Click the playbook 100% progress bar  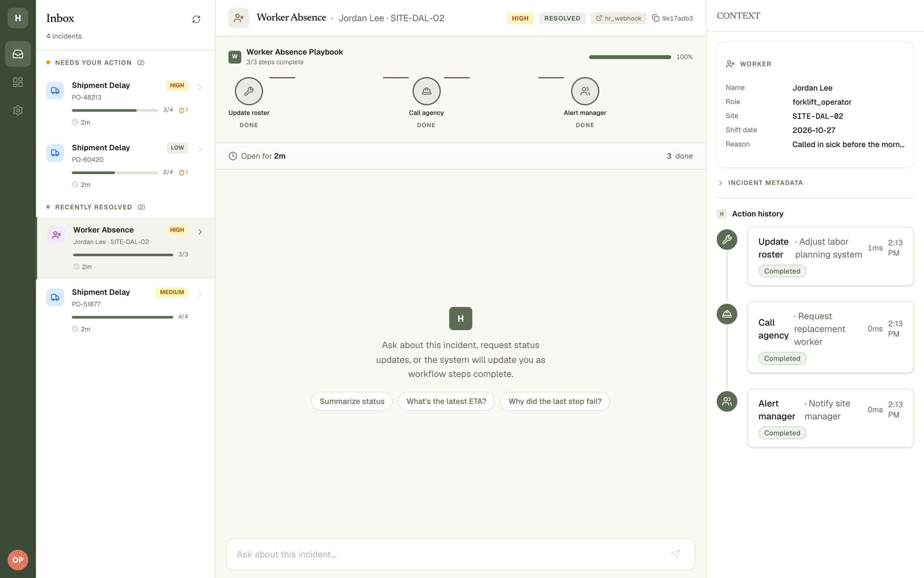630,57
